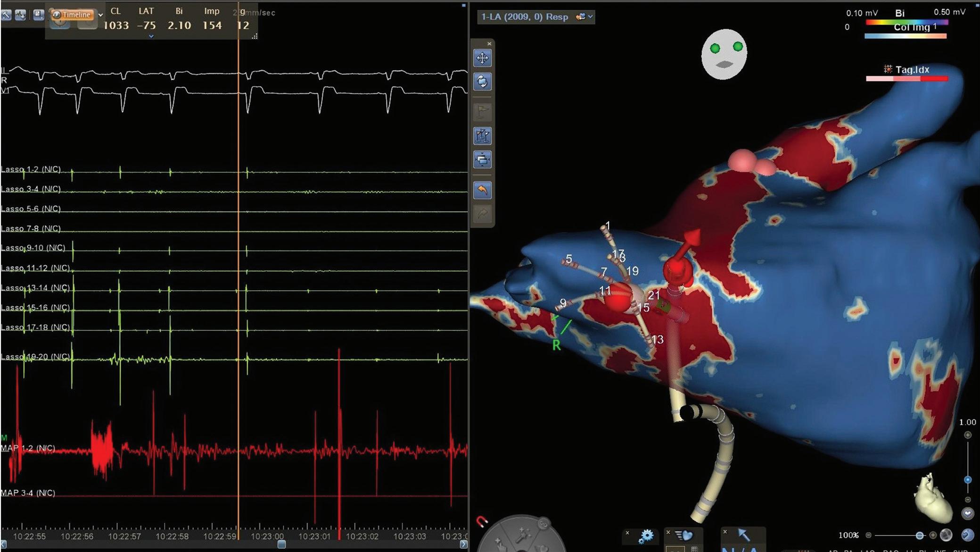Viewport: 980px width, 552px height.
Task: Click the timeline horizontal scrollbar thumb
Action: coord(281,544)
